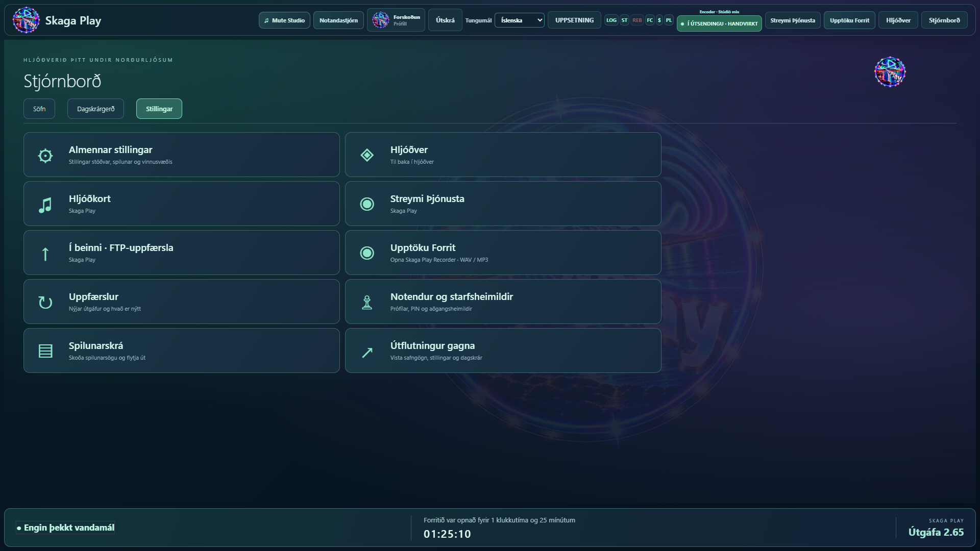Click the FTP-uppfærsla up arrow icon
The width and height of the screenshot is (980, 551).
click(x=45, y=254)
